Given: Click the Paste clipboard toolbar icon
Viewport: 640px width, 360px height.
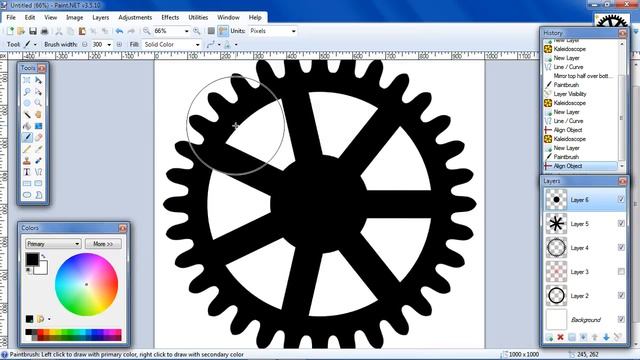Looking at the screenshot, I should 82,31.
